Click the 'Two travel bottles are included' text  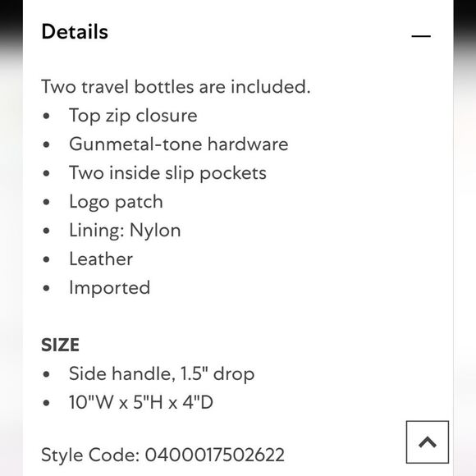tap(176, 87)
